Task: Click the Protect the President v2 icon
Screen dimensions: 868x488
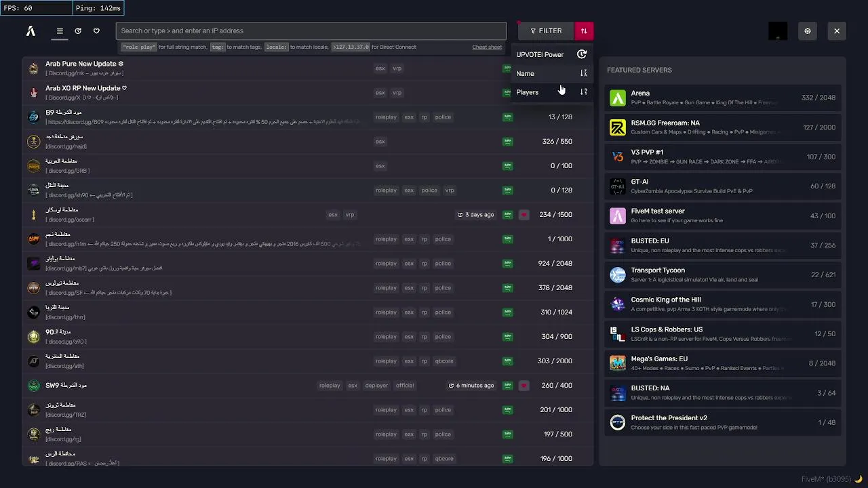Action: [617, 422]
